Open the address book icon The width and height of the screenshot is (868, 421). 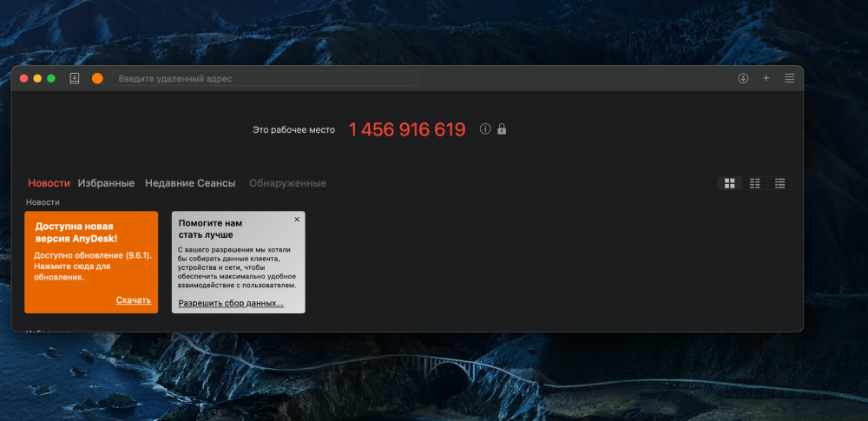click(75, 79)
